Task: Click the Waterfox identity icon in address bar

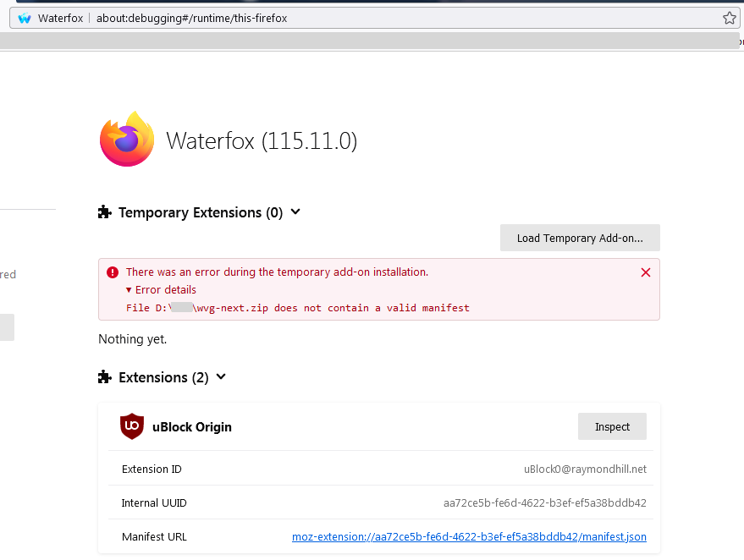Action: (x=25, y=18)
